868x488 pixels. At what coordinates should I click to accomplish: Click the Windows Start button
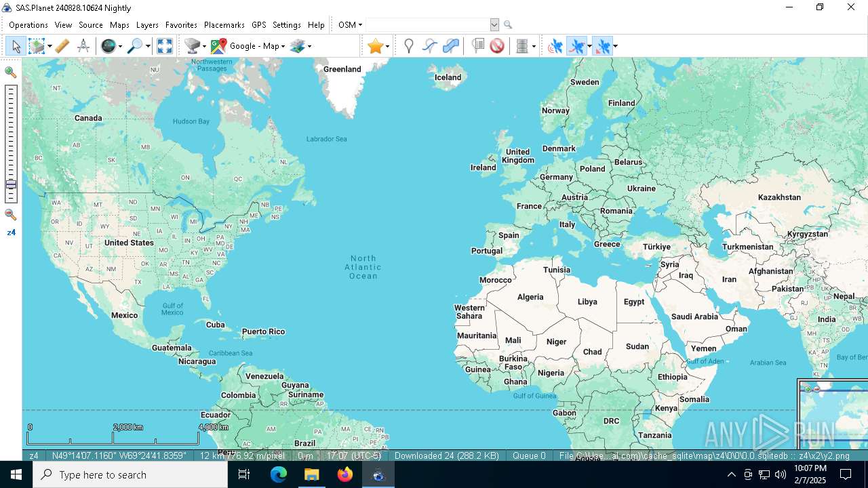16,474
